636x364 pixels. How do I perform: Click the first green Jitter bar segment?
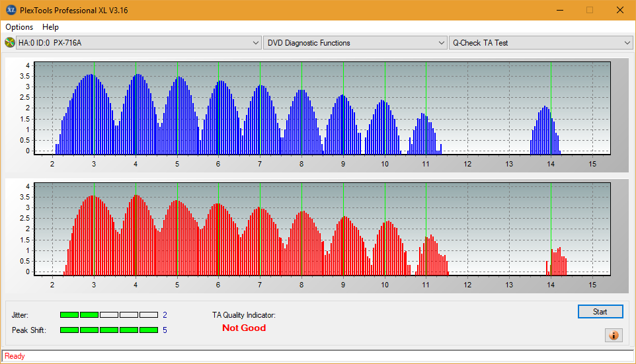69,314
